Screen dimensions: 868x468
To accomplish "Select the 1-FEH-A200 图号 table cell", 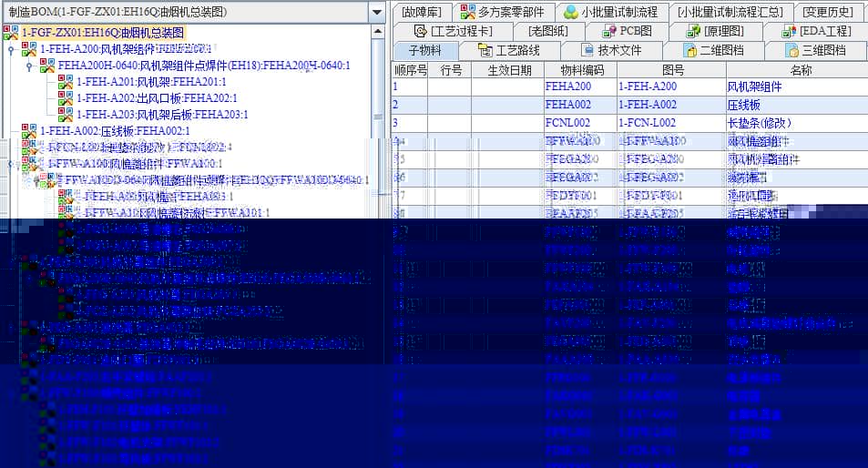I will click(x=671, y=86).
